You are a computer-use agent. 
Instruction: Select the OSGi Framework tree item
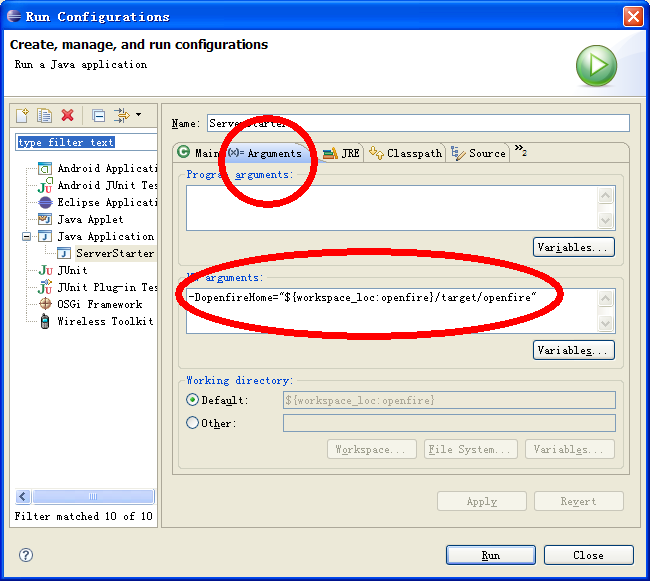(99, 304)
